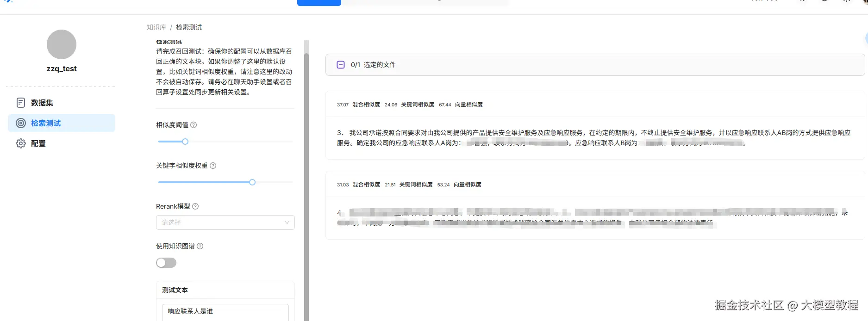868x321 pixels.
Task: Click the first result with 混合相似度 37.07
Action: click(x=595, y=125)
